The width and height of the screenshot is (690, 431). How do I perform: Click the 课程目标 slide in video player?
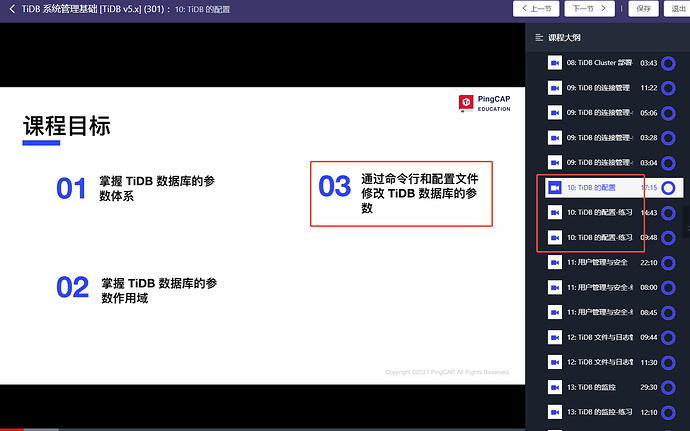click(262, 236)
